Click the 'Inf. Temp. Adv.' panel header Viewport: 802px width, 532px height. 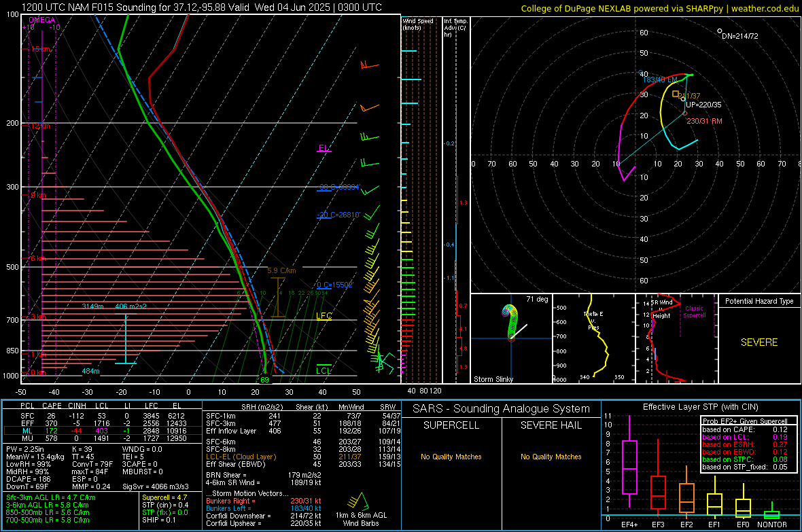coord(455,28)
